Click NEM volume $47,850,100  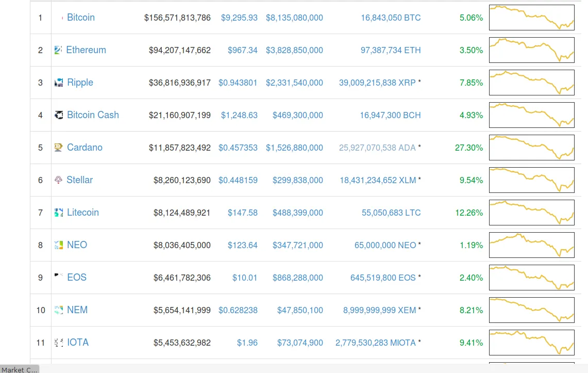pos(300,311)
